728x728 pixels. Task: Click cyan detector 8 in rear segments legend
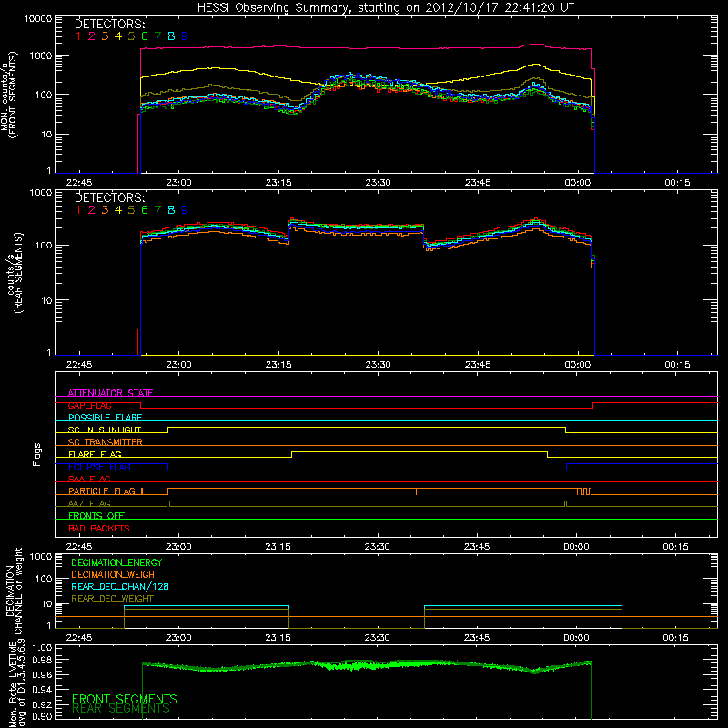click(x=171, y=210)
